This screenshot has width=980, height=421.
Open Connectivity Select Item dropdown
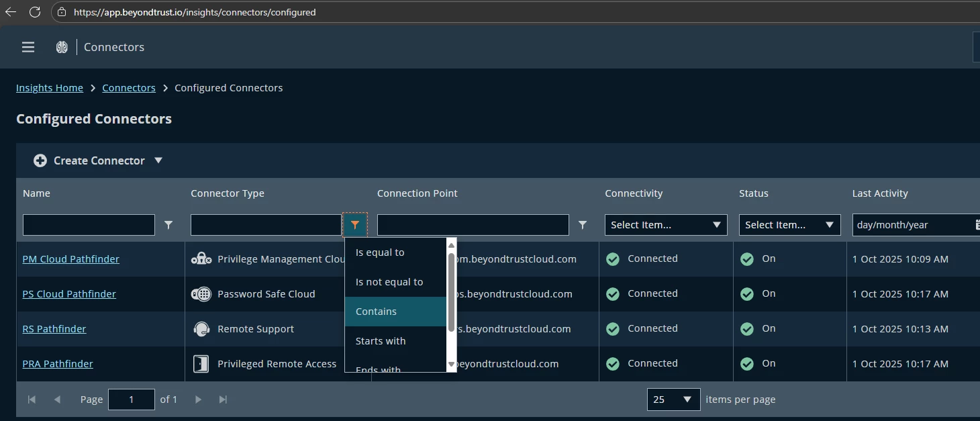666,225
